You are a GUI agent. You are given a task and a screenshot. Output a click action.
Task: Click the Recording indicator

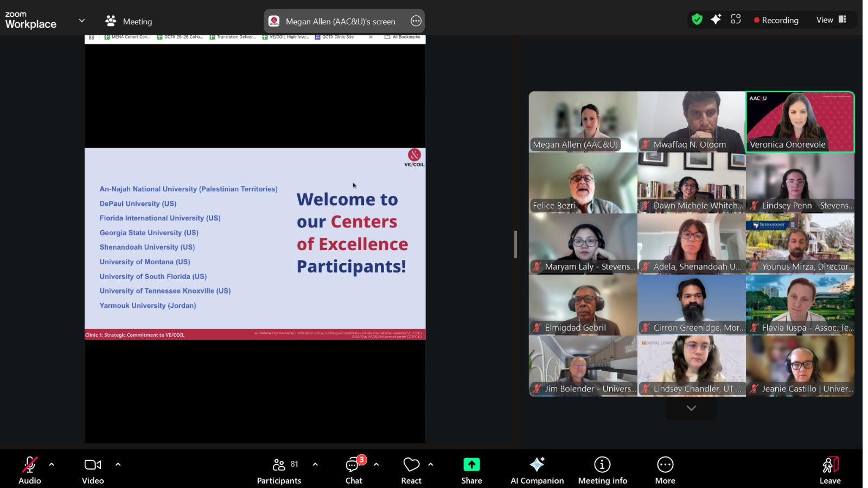(x=776, y=20)
